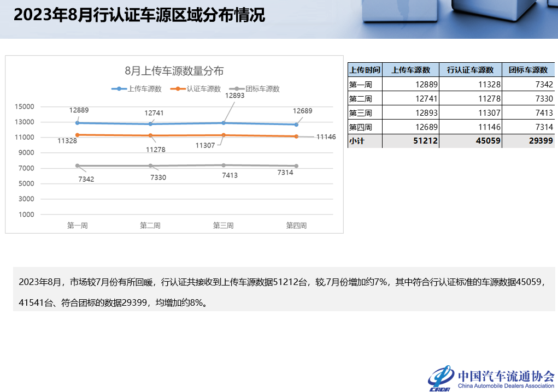Select the 第二周 row label in table

(x=360, y=99)
